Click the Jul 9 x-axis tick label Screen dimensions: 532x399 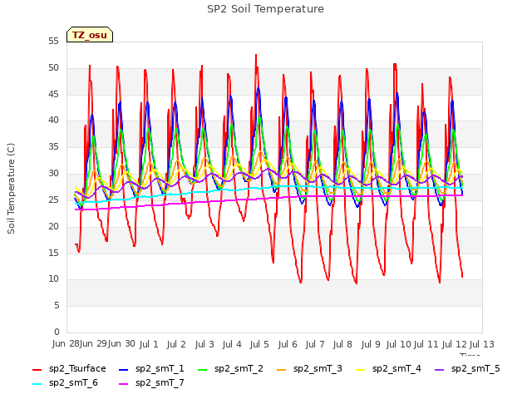371,344
